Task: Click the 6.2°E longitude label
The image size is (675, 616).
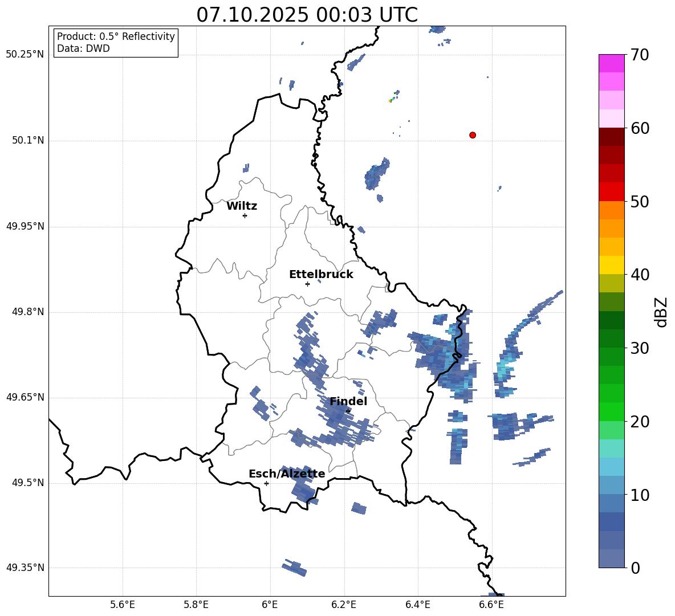Action: pyautogui.click(x=344, y=605)
